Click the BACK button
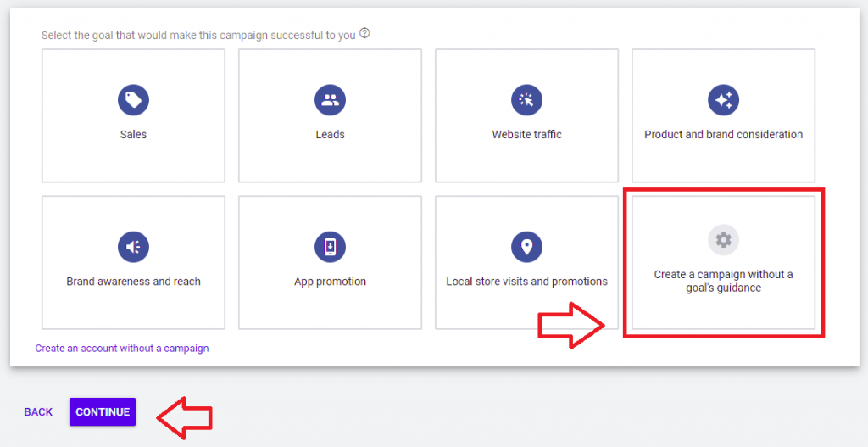The width and height of the screenshot is (868, 447). click(x=38, y=412)
